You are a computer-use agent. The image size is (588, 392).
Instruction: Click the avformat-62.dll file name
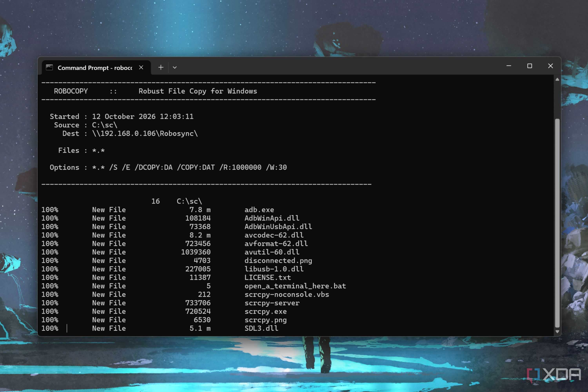pyautogui.click(x=276, y=244)
